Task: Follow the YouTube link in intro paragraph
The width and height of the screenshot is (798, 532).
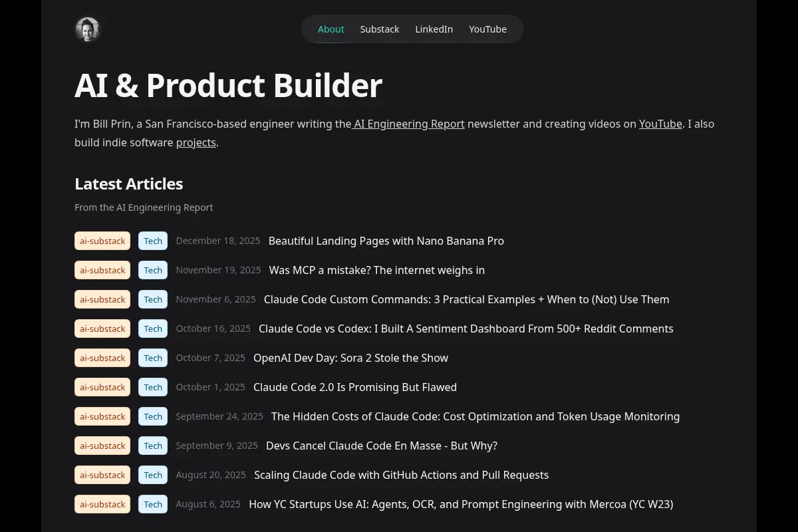Action: [660, 124]
